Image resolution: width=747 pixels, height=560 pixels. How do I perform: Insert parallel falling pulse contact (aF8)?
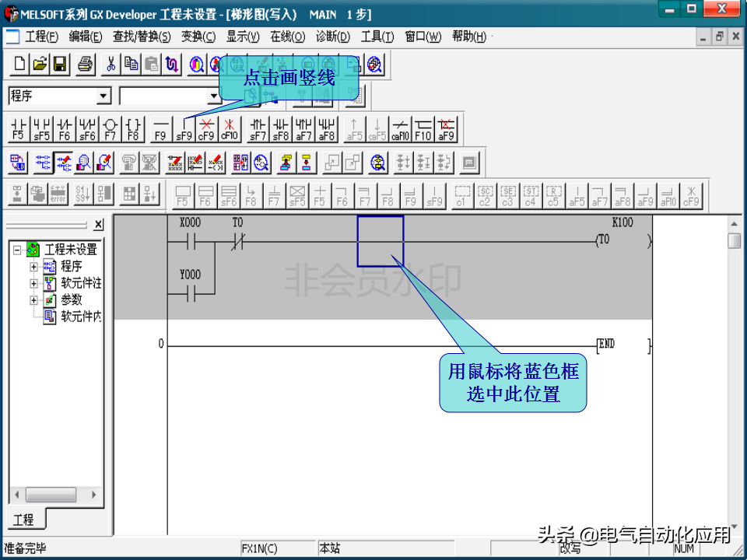(326, 129)
